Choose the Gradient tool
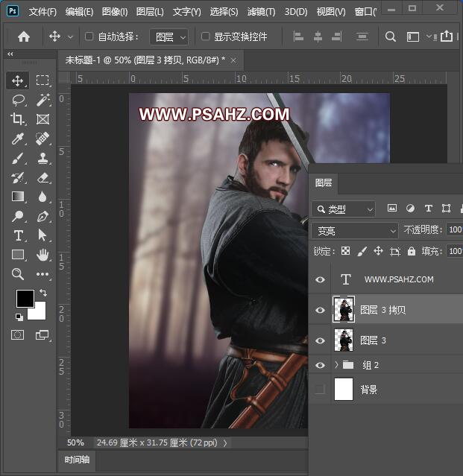 pyautogui.click(x=18, y=197)
